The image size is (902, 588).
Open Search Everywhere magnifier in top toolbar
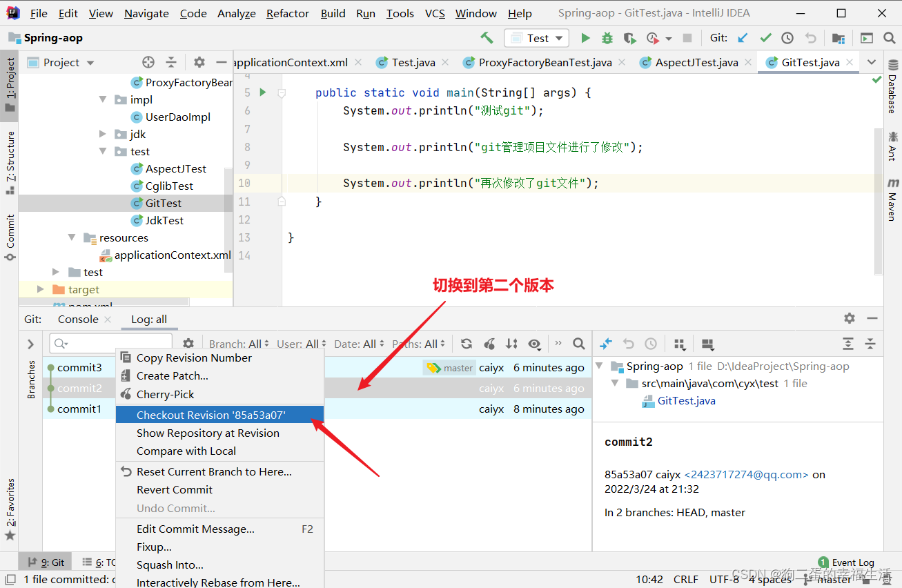890,38
